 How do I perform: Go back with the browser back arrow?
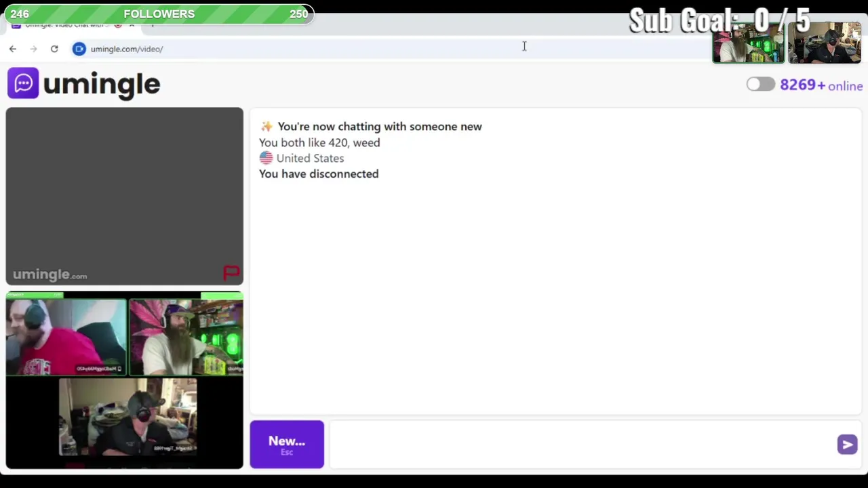[x=13, y=49]
